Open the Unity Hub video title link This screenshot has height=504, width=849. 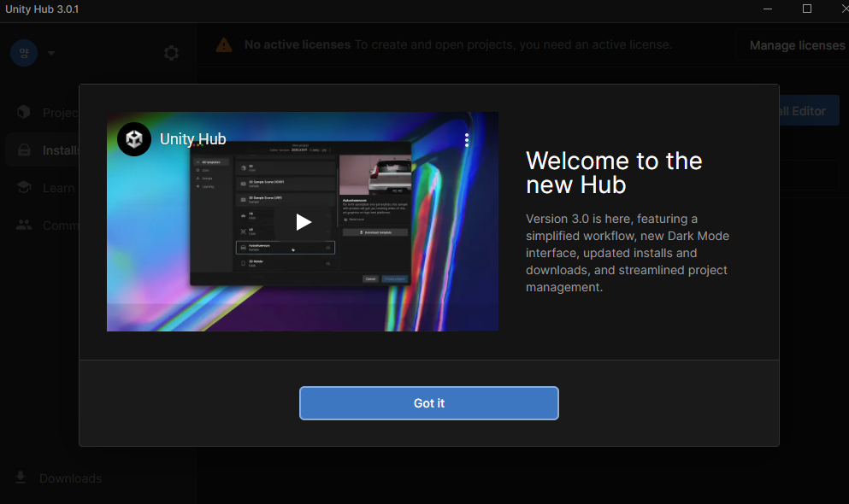[192, 139]
